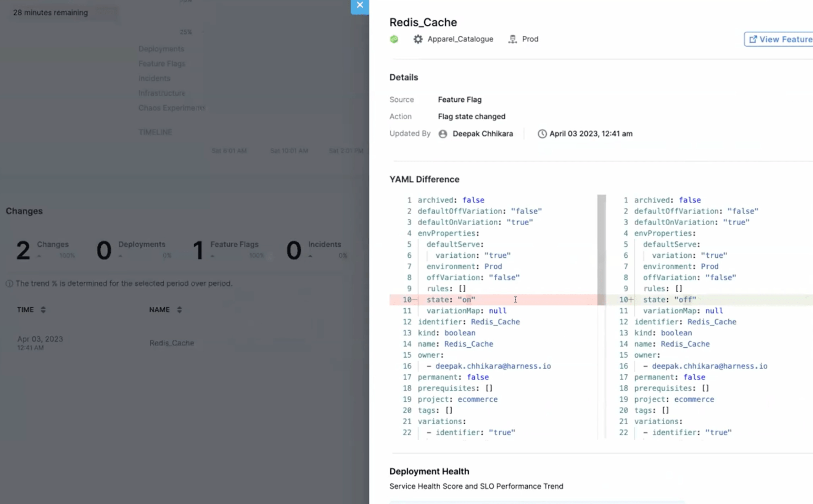813x504 pixels.
Task: Select the Feature Flags count card
Action: [x=229, y=250]
